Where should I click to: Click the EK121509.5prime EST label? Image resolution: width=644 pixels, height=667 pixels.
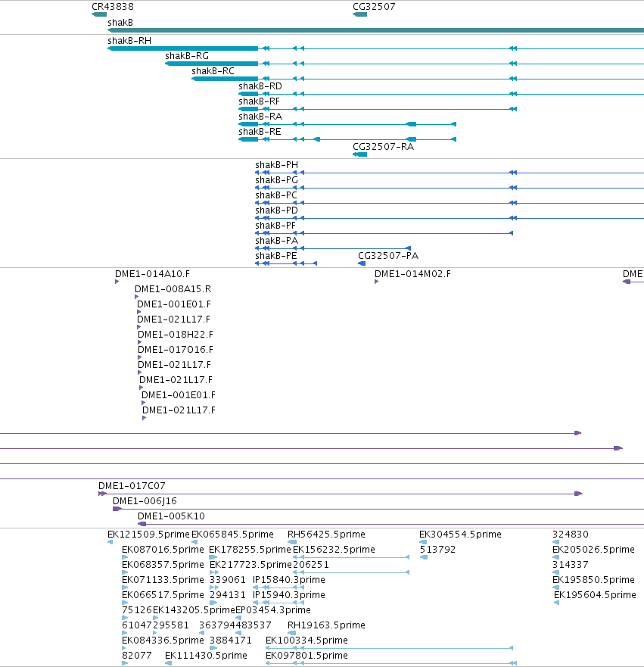[x=148, y=535]
